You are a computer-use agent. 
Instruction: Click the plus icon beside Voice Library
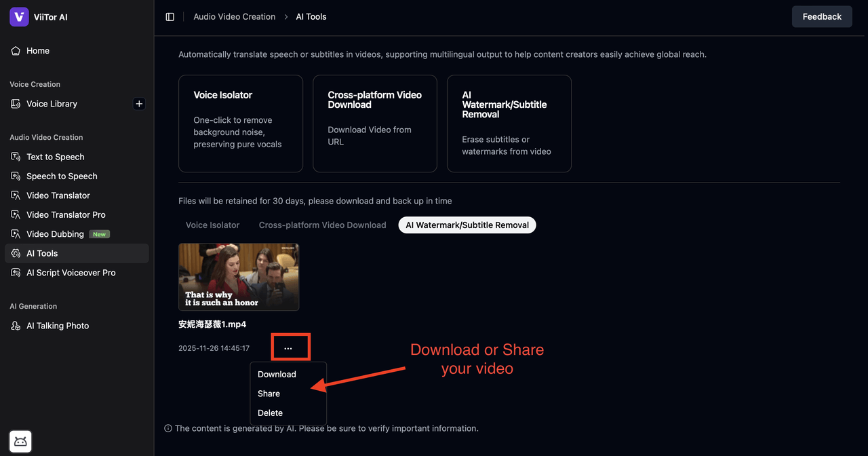click(x=139, y=104)
